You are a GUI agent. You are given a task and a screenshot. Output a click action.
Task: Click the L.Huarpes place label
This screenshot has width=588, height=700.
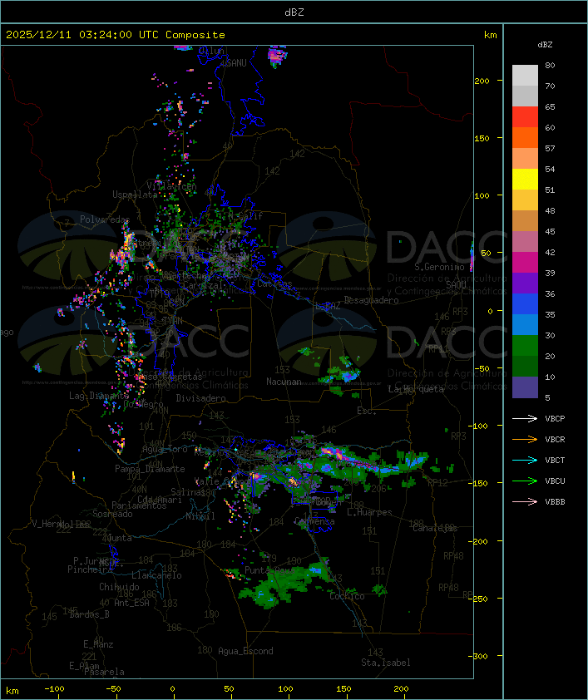click(x=369, y=512)
